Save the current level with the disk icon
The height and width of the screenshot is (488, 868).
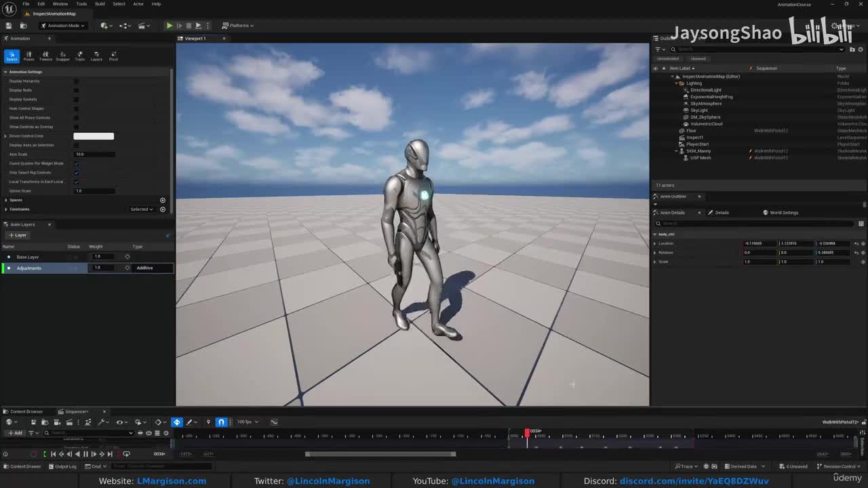(x=9, y=26)
